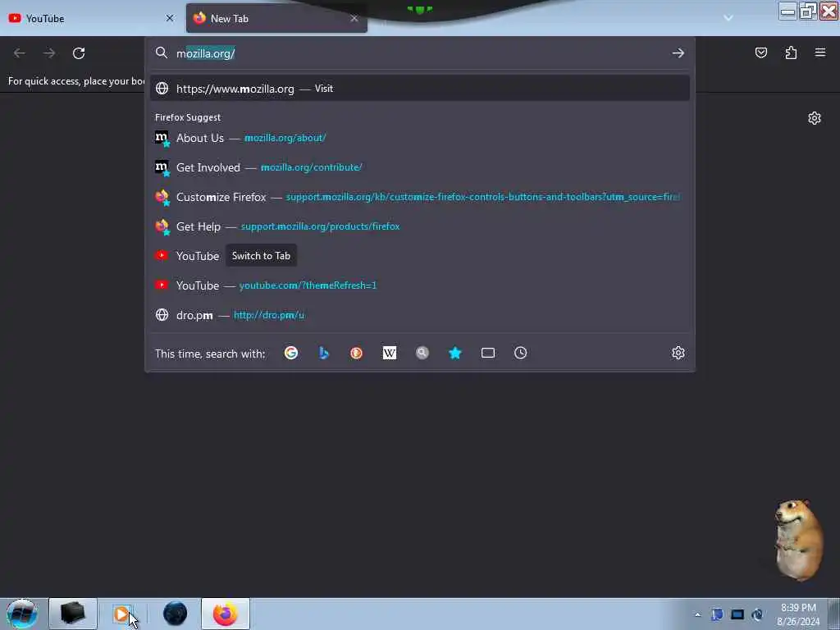Open the Firefox application menu
This screenshot has height=630, width=840.
point(820,52)
